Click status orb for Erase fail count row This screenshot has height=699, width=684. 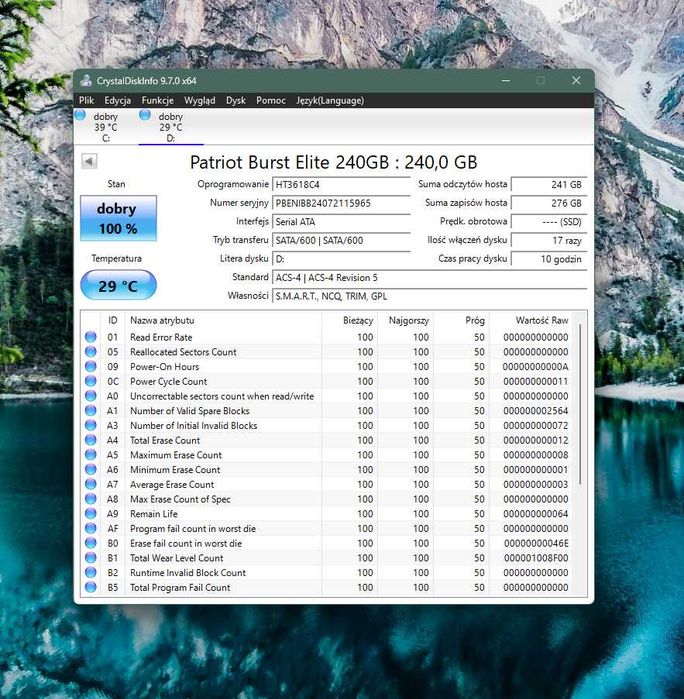[x=91, y=543]
